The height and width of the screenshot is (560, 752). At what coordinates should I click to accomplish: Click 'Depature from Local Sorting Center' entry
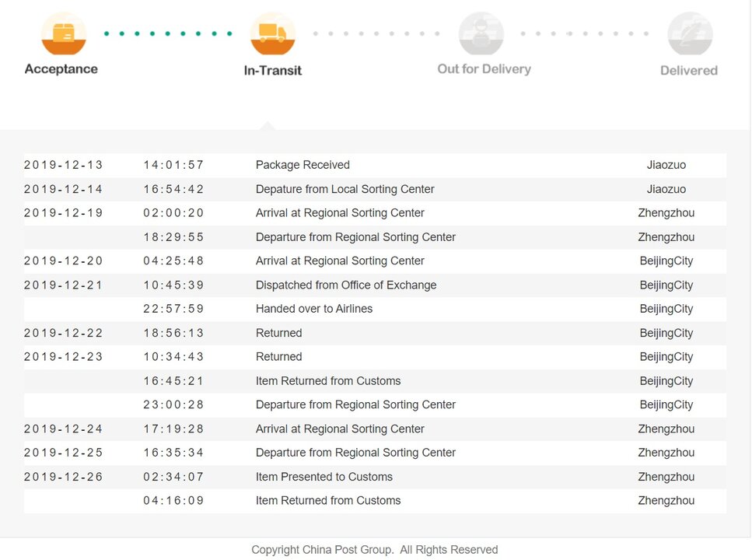(x=345, y=189)
